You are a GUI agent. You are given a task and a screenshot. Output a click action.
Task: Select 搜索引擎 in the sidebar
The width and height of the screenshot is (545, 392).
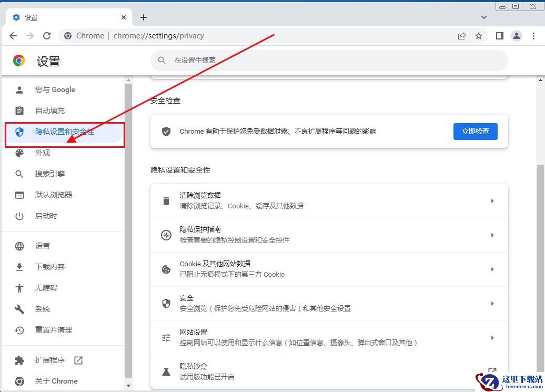point(50,174)
